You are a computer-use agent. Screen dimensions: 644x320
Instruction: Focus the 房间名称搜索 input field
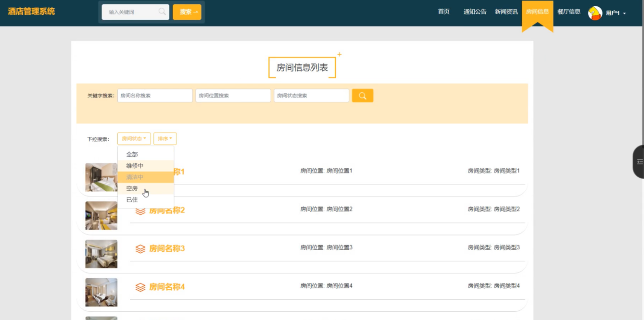point(155,96)
